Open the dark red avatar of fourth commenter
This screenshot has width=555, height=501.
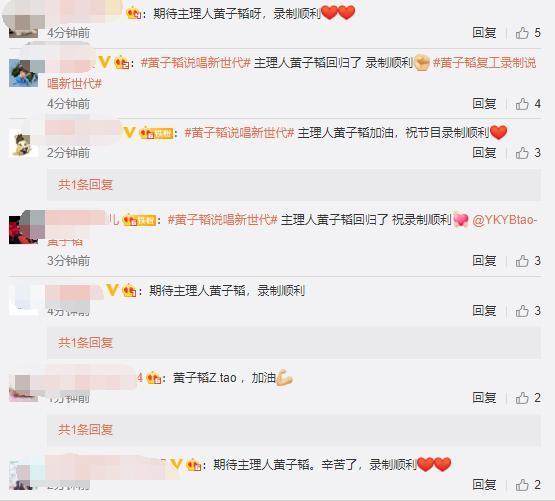[23, 230]
